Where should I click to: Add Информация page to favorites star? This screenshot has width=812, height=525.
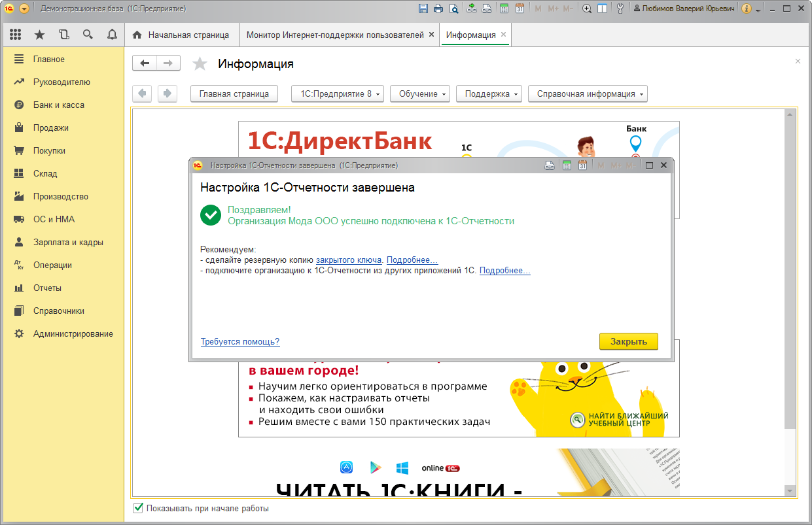click(200, 63)
